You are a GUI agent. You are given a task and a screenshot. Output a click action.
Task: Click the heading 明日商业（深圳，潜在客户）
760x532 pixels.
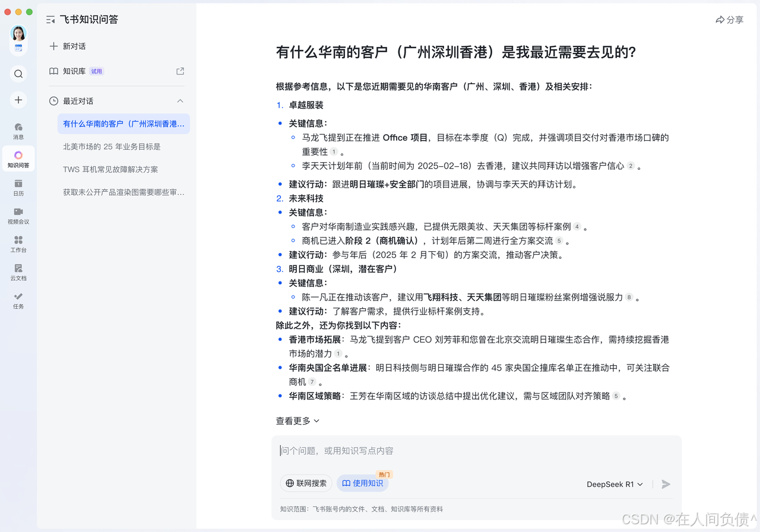tap(343, 269)
